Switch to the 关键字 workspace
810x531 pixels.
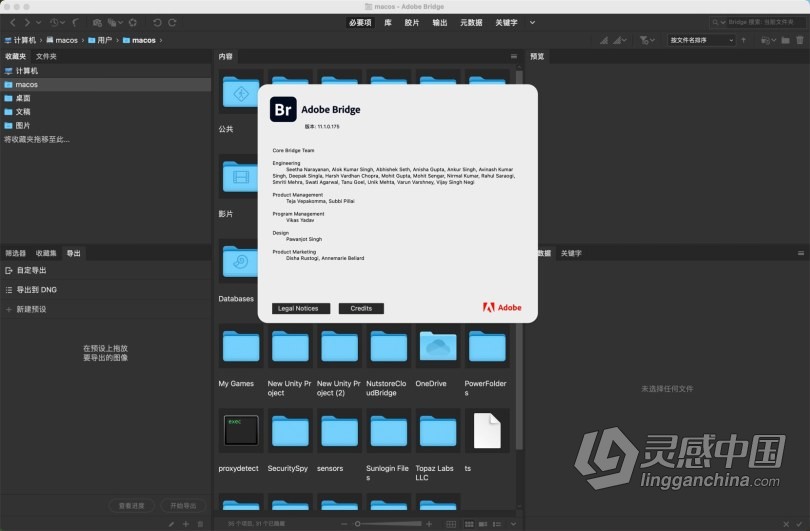click(x=506, y=23)
